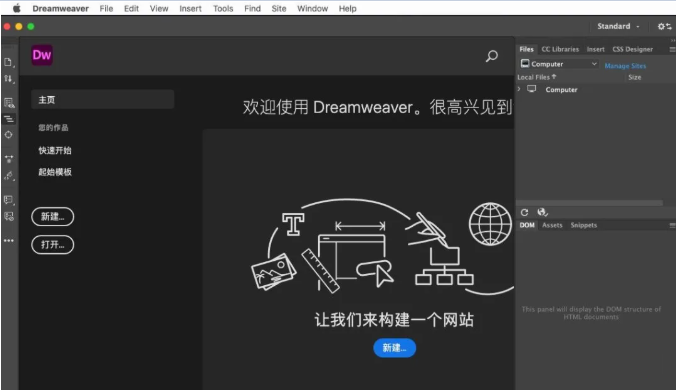
Task: Click the Open Documents icon in the left toolbar
Action: coord(9,62)
